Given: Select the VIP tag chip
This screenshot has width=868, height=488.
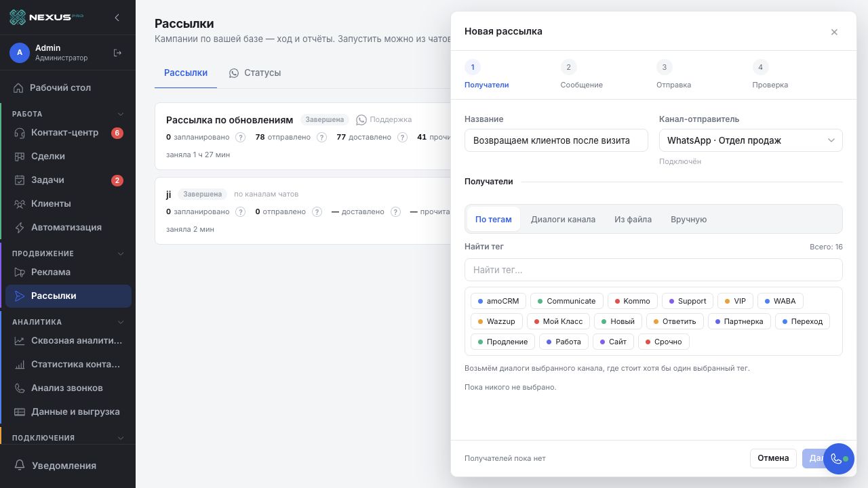Looking at the screenshot, I should tap(735, 301).
